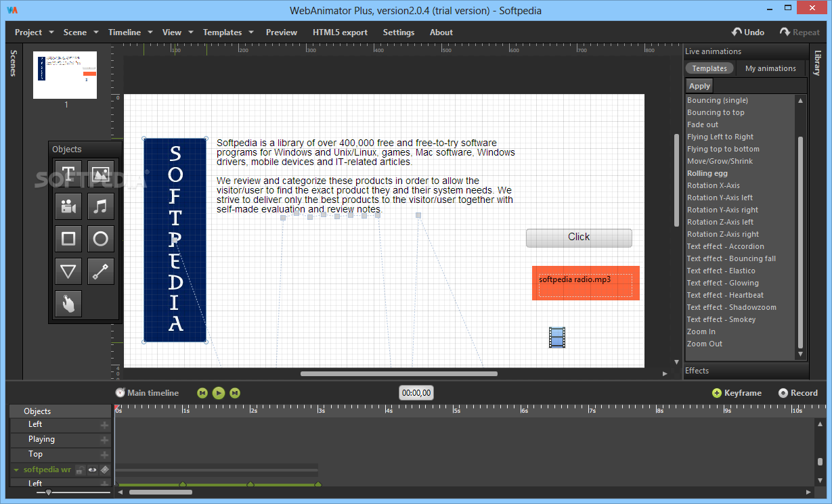Select the Audio music note tool
This screenshot has height=504, width=832.
[100, 206]
